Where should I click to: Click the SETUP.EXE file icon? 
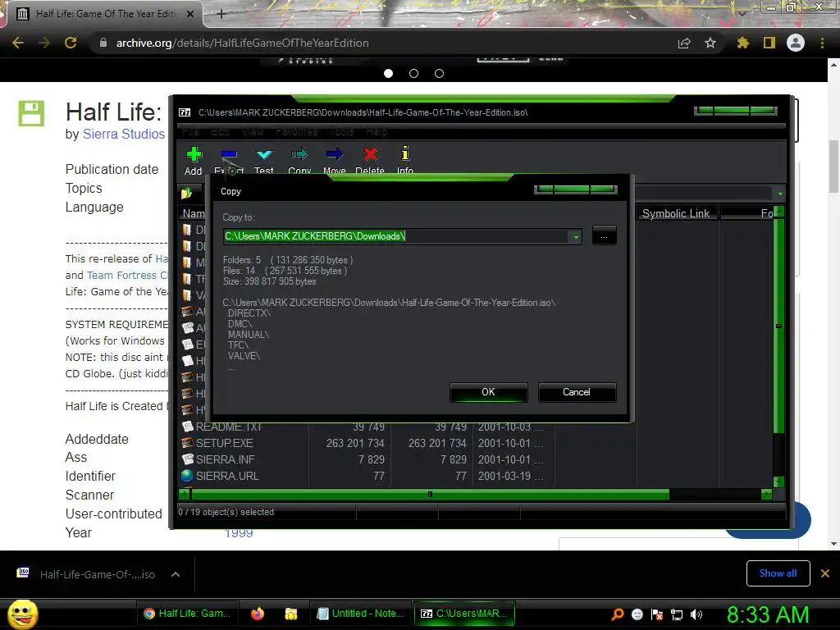point(187,443)
